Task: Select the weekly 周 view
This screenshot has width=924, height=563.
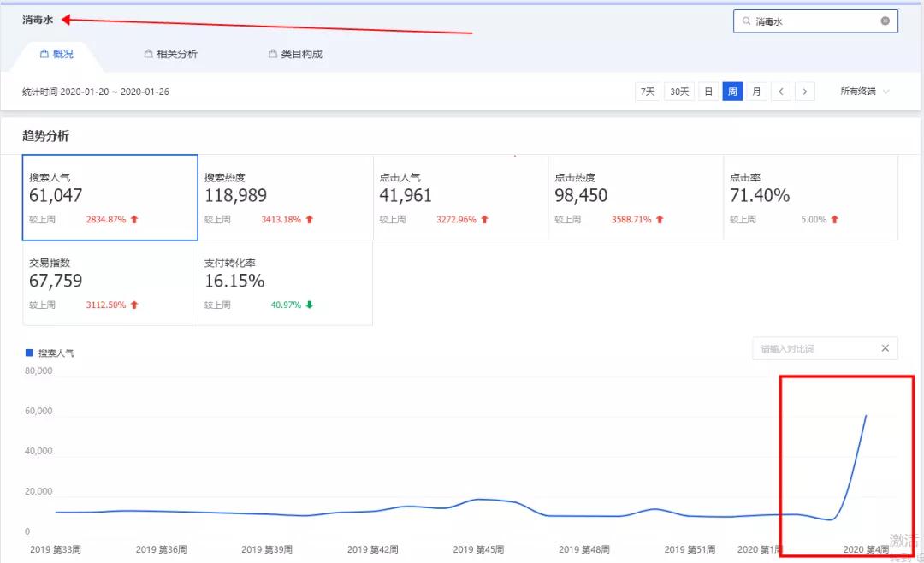Action: coord(732,92)
